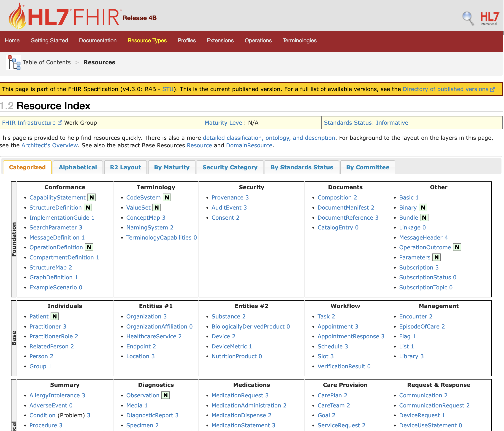The image size is (504, 431).
Task: Click the Table of Contents tree icon
Action: click(14, 63)
